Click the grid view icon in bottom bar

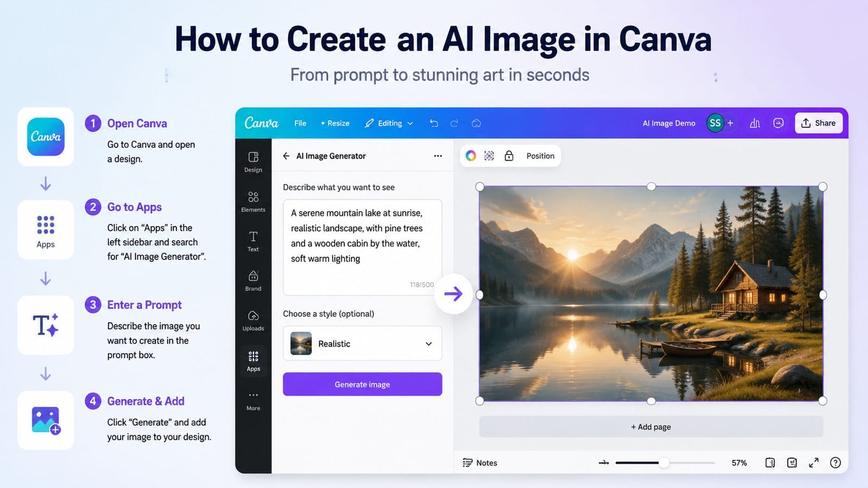pos(792,463)
